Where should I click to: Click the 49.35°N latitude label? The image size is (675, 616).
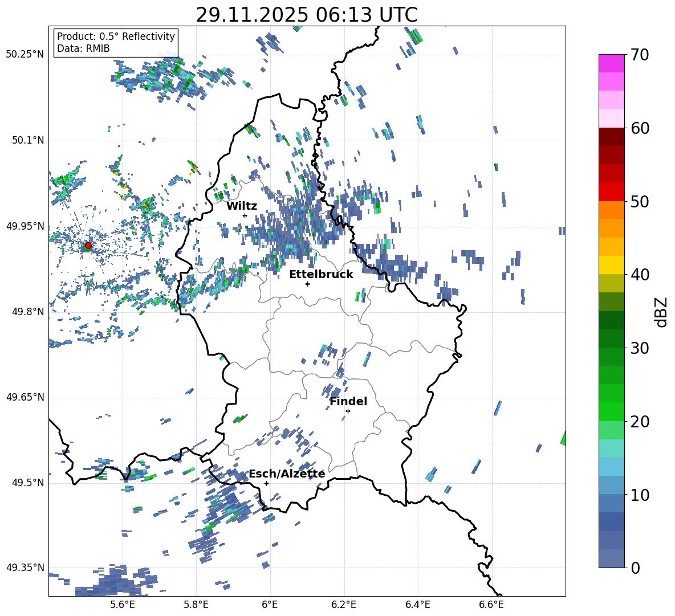(25, 568)
